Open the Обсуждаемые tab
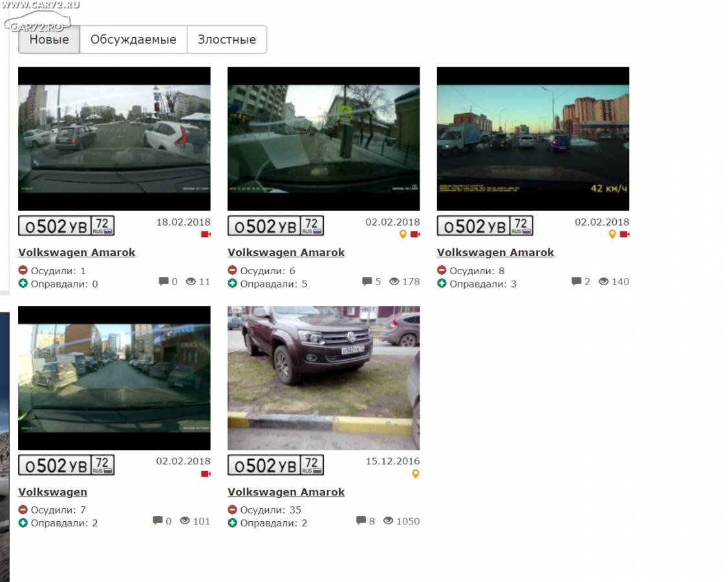The width and height of the screenshot is (728, 582). 133,39
